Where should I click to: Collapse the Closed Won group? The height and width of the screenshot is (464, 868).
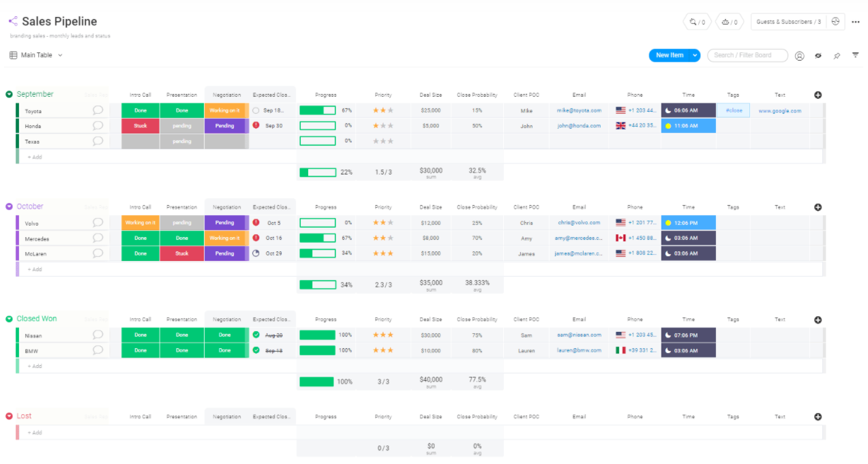9,319
